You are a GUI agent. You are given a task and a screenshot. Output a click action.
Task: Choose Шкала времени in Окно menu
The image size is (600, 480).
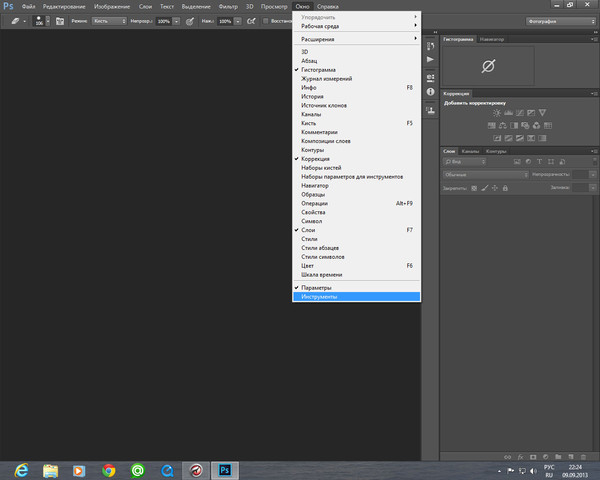tap(356, 275)
